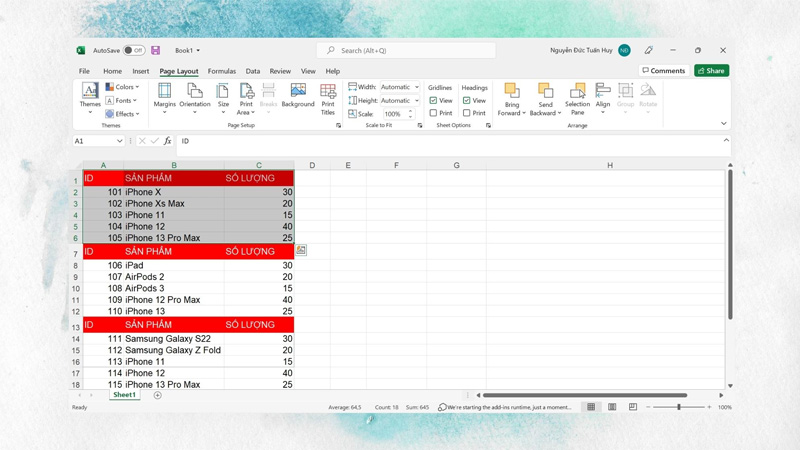Check Gridlines Print checkbox

(433, 113)
